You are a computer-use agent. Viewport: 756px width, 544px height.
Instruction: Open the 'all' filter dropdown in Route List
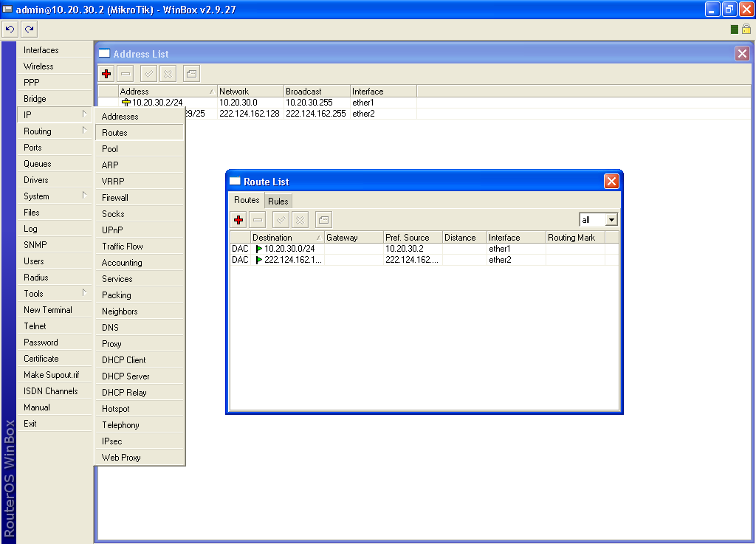pyautogui.click(x=611, y=220)
